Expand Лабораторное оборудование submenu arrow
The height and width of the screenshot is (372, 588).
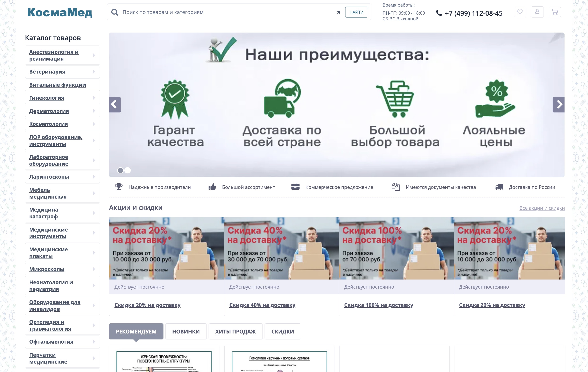coord(94,160)
